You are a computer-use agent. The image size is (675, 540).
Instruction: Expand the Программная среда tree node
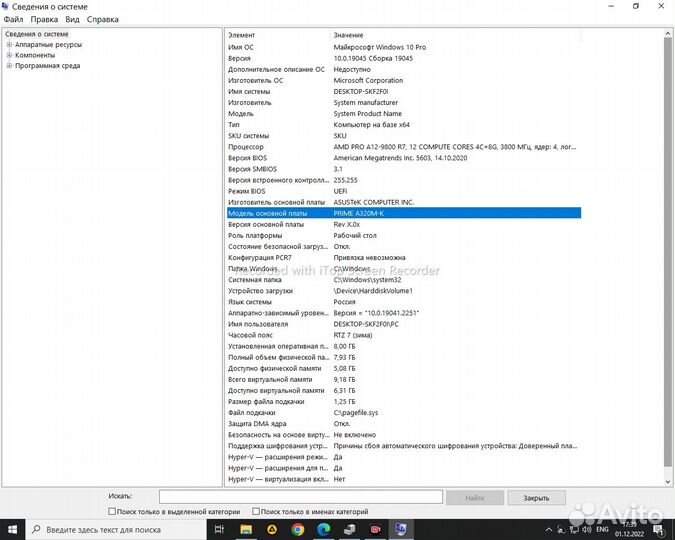(x=9, y=65)
